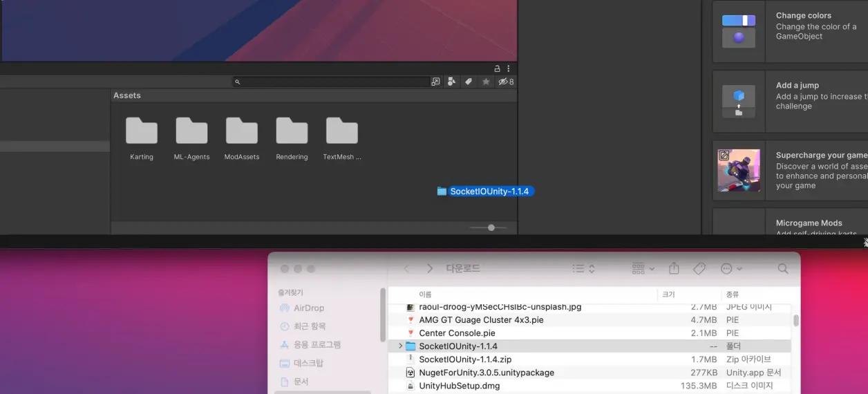The width and height of the screenshot is (868, 394).
Task: Open the Supercharge your game card
Action: [790, 171]
